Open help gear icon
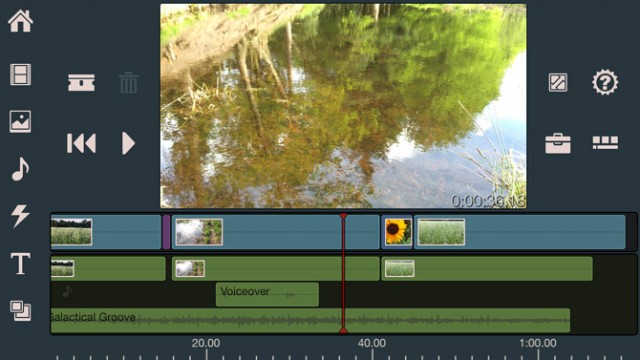 pyautogui.click(x=605, y=82)
